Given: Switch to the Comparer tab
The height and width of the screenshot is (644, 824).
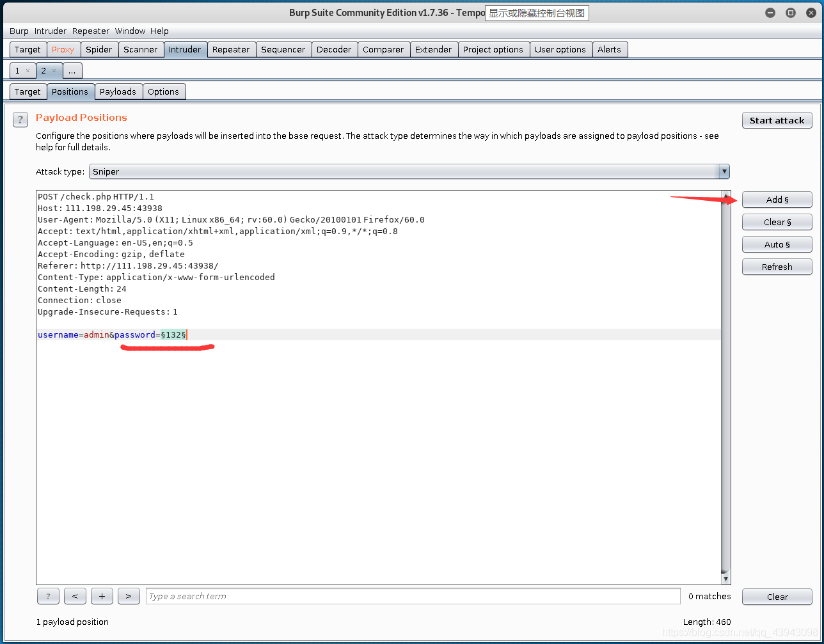Looking at the screenshot, I should click(x=383, y=49).
